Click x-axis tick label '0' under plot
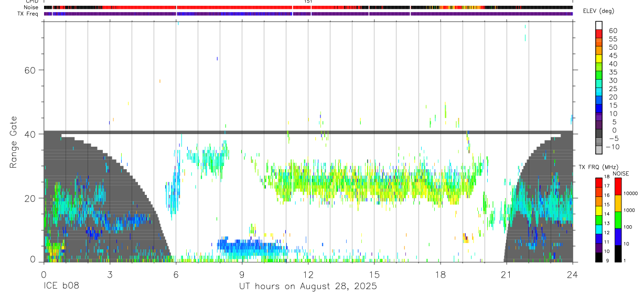The image size is (644, 297). 44,273
